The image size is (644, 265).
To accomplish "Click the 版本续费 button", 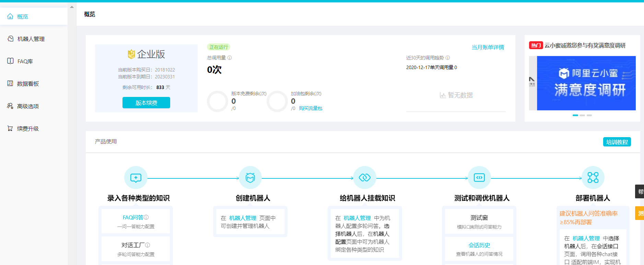I will 146,103.
